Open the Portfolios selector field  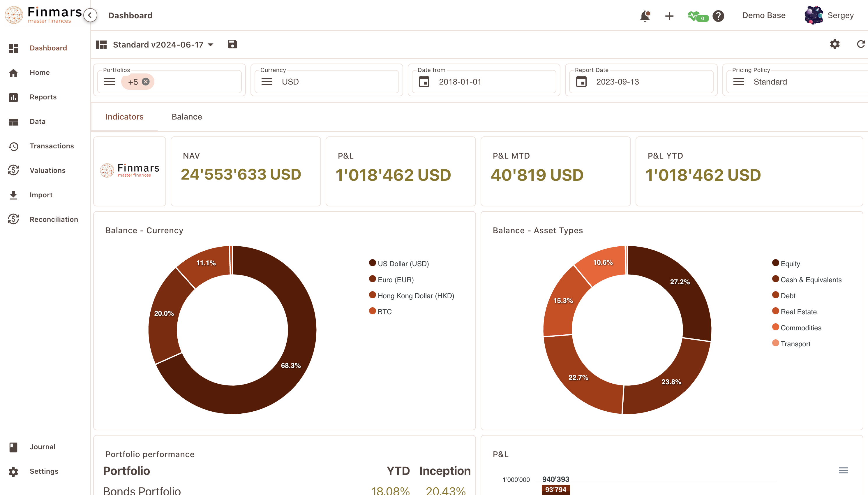(x=169, y=82)
